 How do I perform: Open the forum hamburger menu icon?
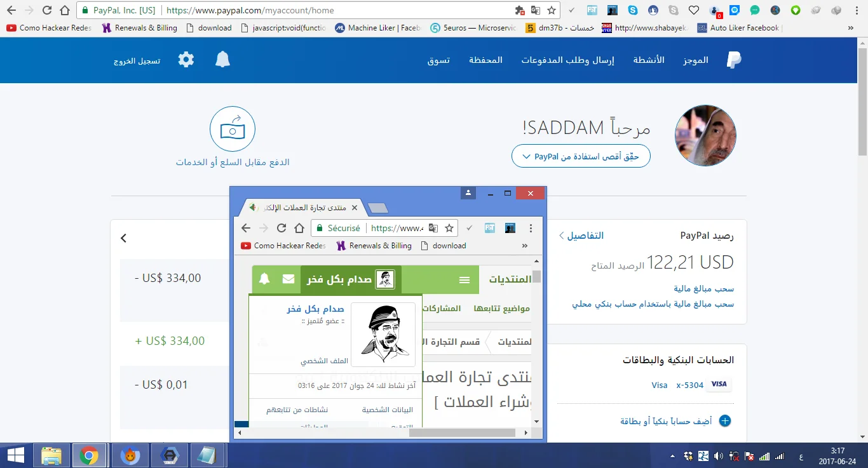click(x=465, y=280)
